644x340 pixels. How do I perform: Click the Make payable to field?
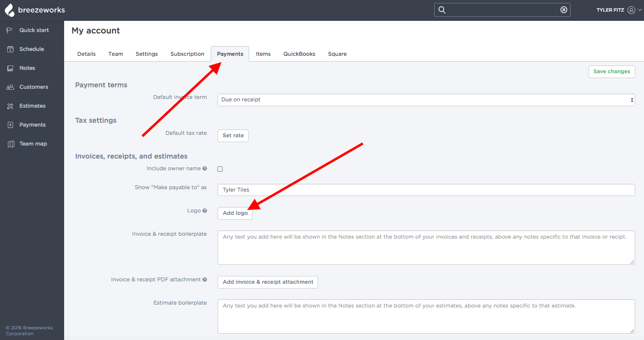[426, 190]
